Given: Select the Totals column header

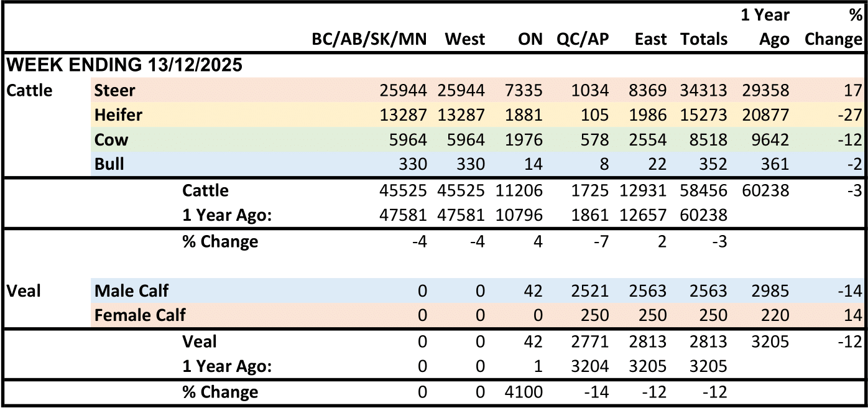Looking at the screenshot, I should point(704,39).
